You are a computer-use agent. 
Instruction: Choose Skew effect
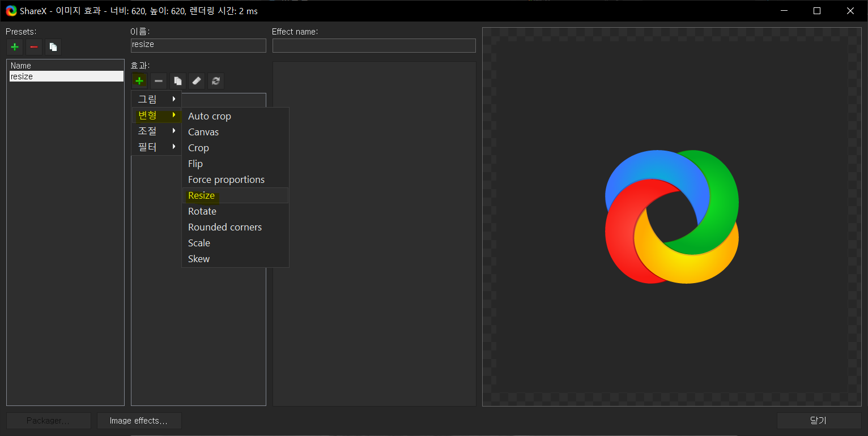235,259
